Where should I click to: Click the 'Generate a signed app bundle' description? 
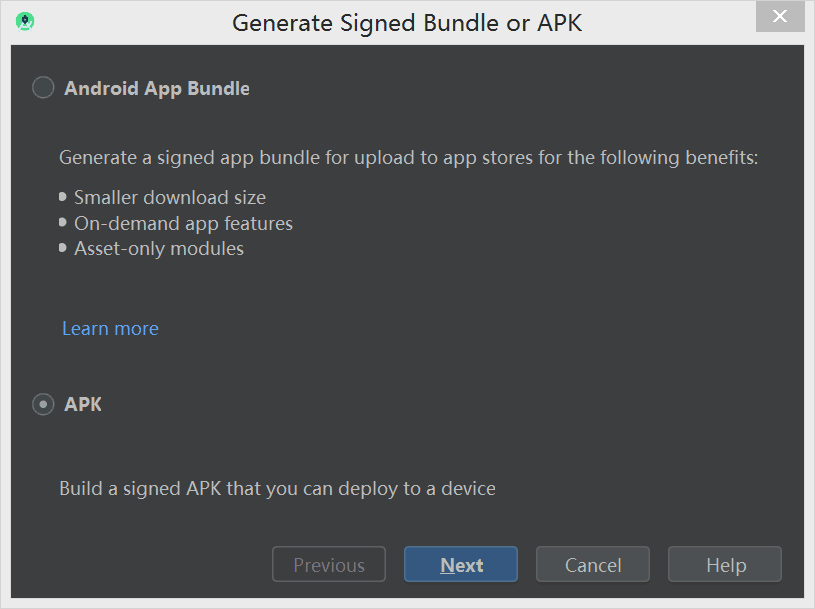point(409,157)
